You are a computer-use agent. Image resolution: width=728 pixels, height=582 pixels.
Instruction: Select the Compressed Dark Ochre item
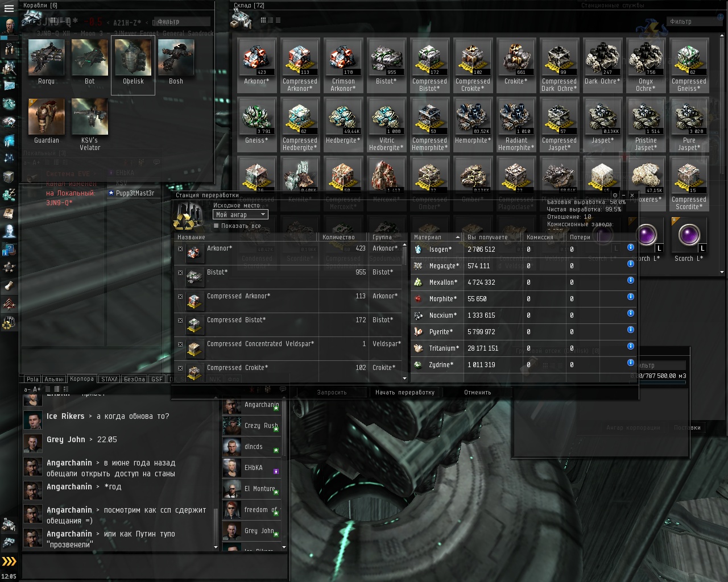click(560, 65)
